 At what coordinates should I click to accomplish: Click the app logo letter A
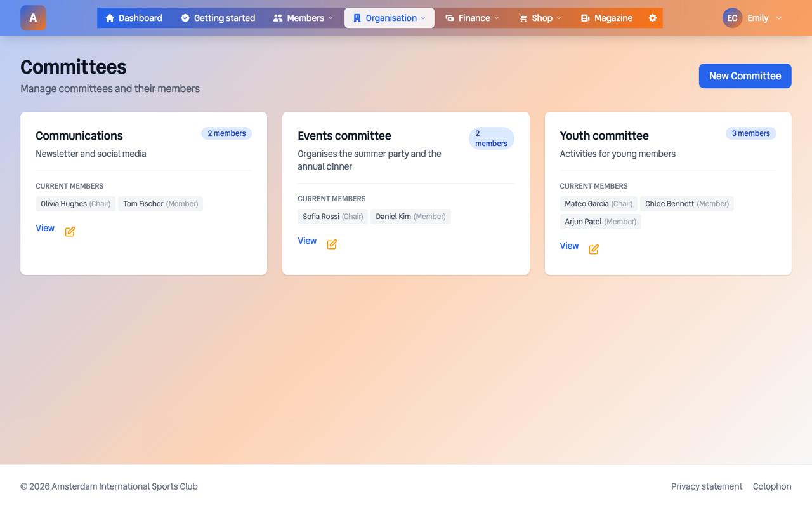[33, 18]
